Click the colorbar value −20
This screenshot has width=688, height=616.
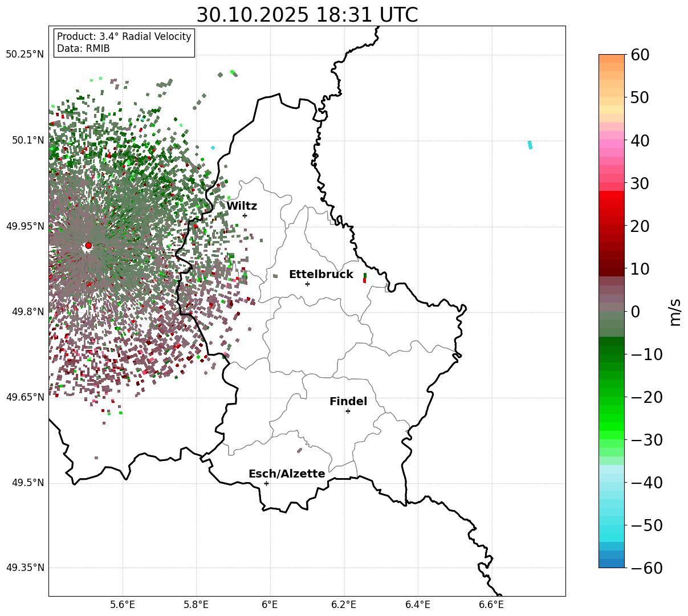coord(646,397)
